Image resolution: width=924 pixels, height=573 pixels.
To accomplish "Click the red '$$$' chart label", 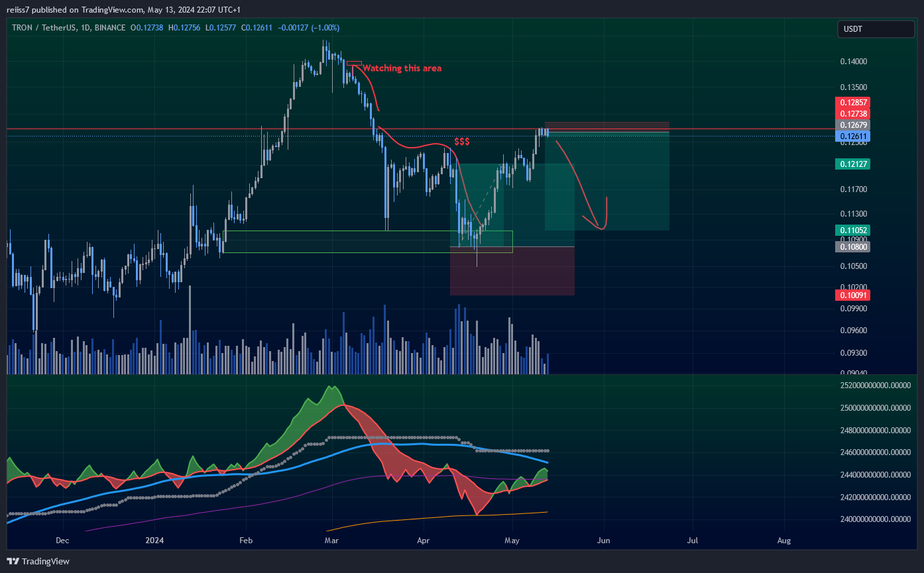I will 462,142.
